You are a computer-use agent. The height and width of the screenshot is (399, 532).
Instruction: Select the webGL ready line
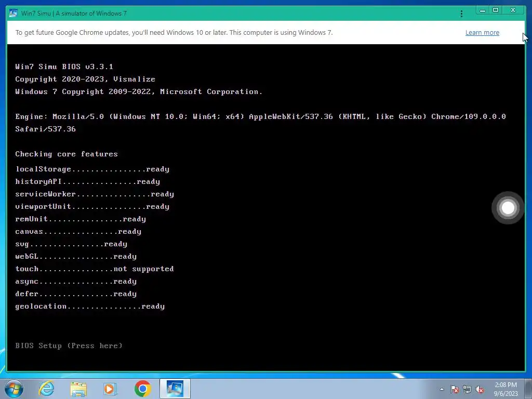tap(76, 257)
